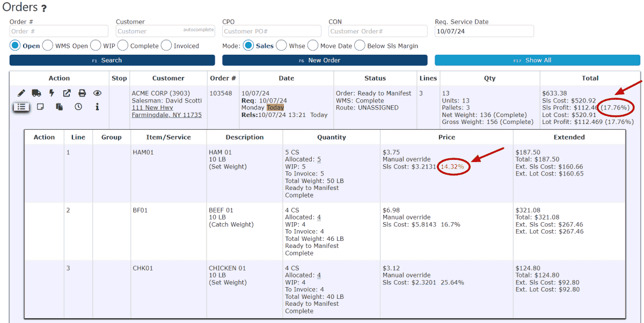Click the 14.32% margin on HAM01 line
This screenshot has width=644, height=323.
[x=452, y=167]
